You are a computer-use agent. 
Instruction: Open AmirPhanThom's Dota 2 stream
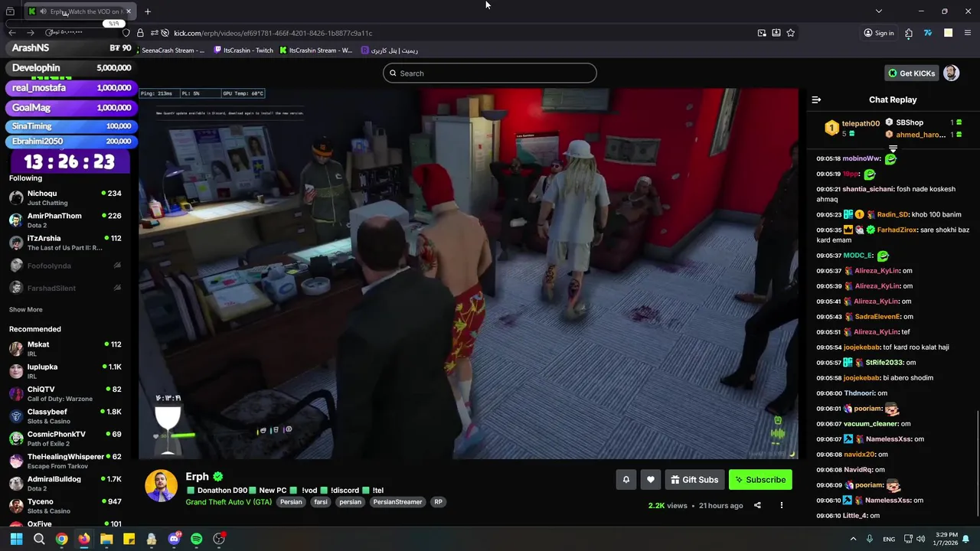(65, 220)
